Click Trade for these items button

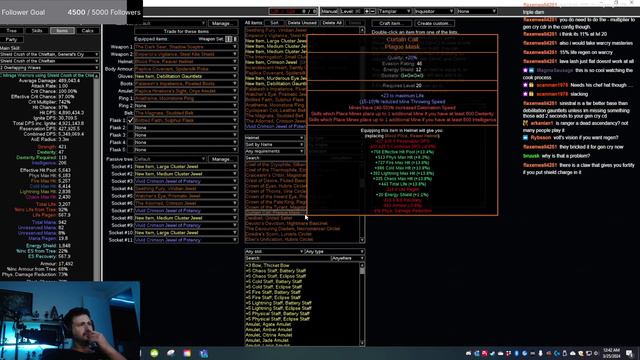[x=186, y=31]
